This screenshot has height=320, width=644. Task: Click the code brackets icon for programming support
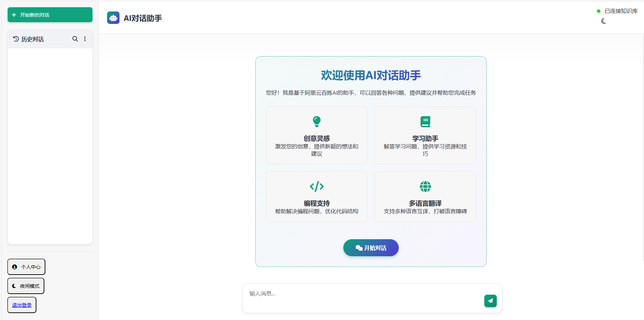317,187
